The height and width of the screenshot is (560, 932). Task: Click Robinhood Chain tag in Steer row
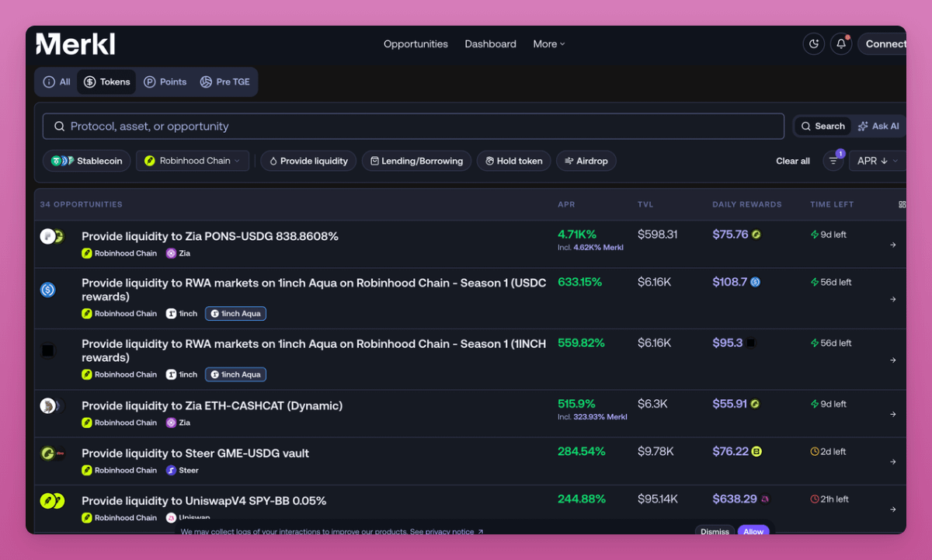click(120, 470)
